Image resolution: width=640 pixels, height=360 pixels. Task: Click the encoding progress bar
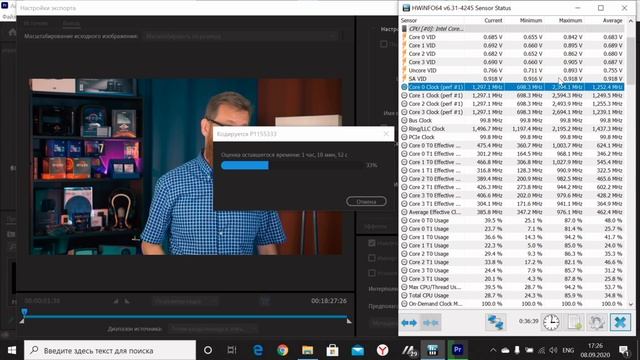tap(291, 165)
